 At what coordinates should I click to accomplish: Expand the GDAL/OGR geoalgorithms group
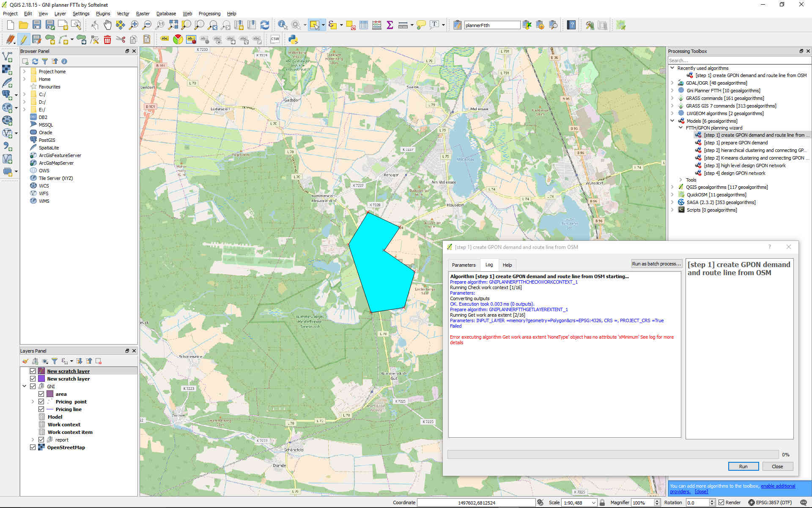coord(672,83)
